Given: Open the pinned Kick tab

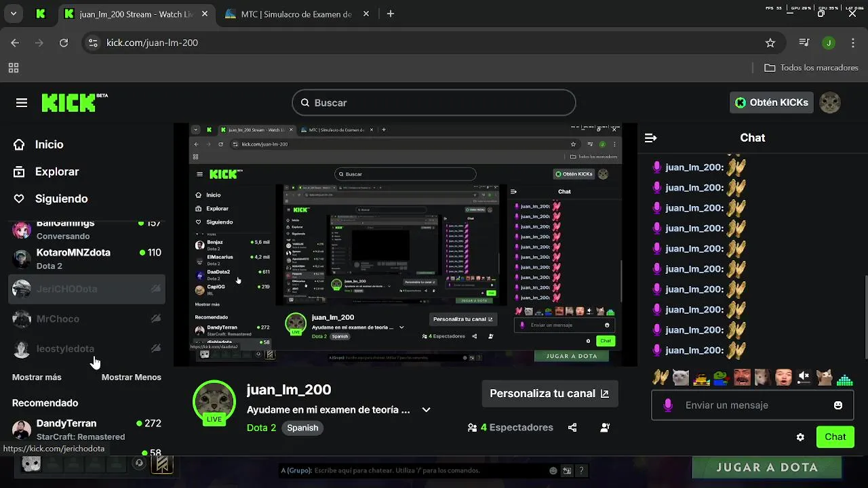Looking at the screenshot, I should point(41,14).
